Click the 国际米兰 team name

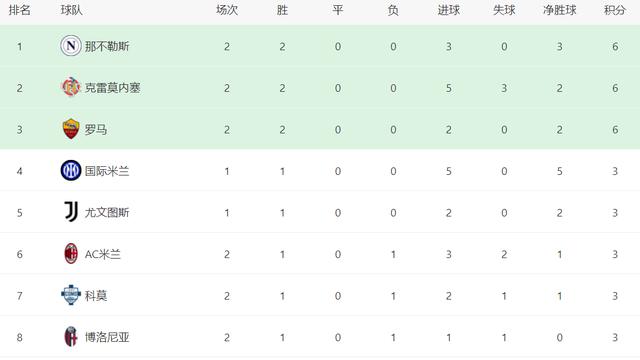coord(107,171)
